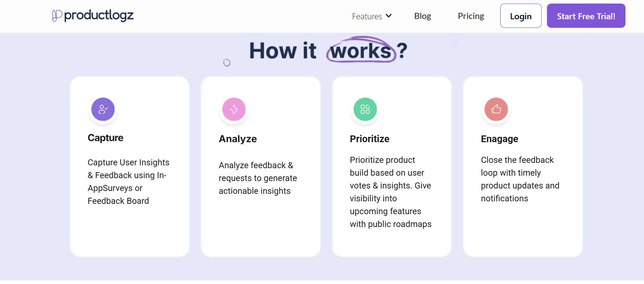Viewport: 644px width, 284px height.
Task: Select the purple circle icon above Capture
Action: click(x=103, y=109)
